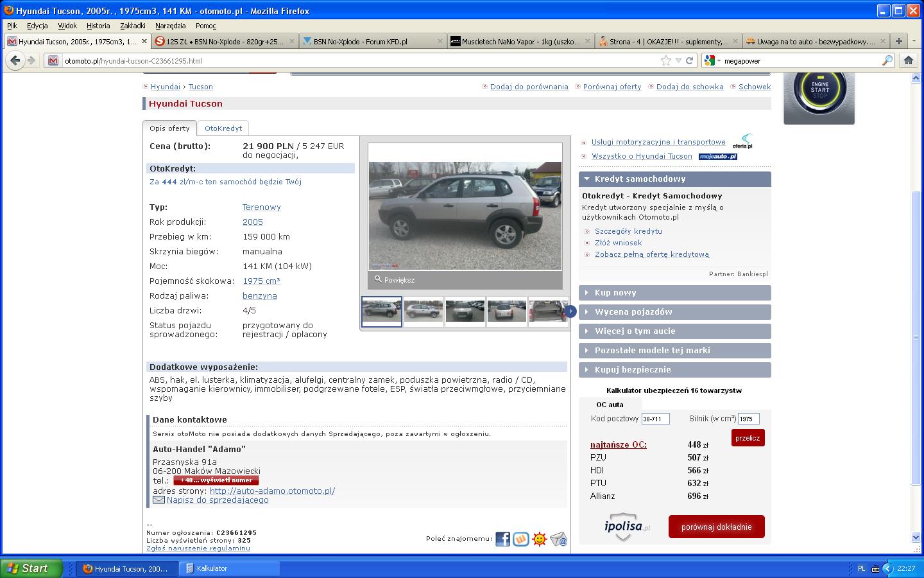The height and width of the screenshot is (578, 924).
Task: Open the Historia menu
Action: point(98,26)
